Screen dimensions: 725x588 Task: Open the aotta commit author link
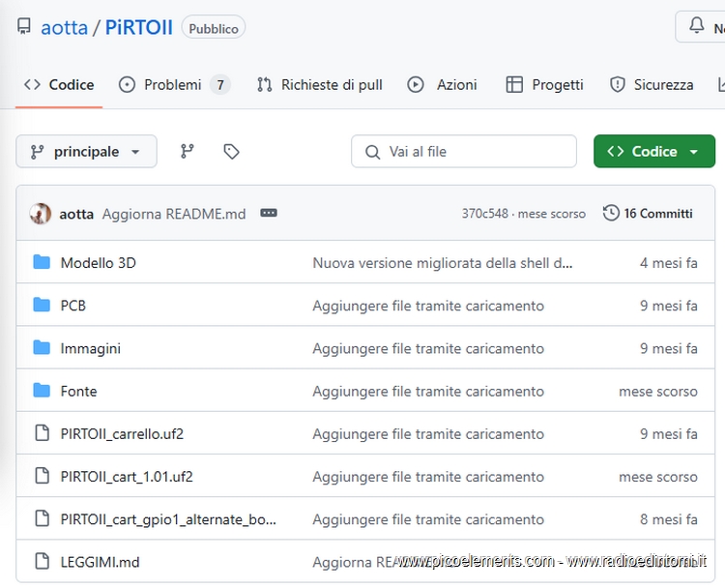[76, 214]
